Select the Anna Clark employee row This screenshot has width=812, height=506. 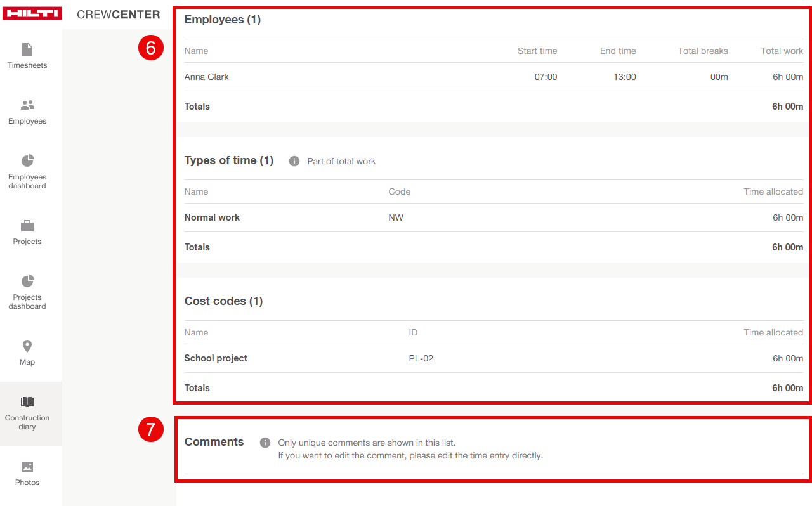[x=207, y=77]
